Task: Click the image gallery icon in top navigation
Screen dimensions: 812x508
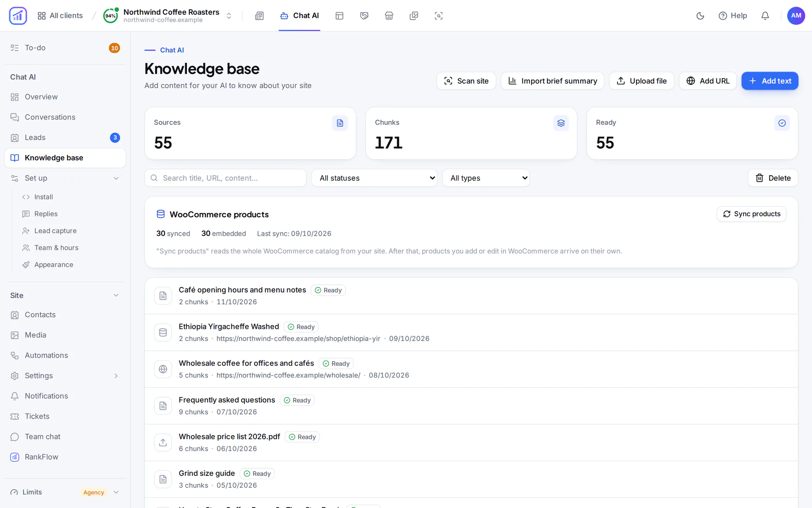Action: point(414,16)
